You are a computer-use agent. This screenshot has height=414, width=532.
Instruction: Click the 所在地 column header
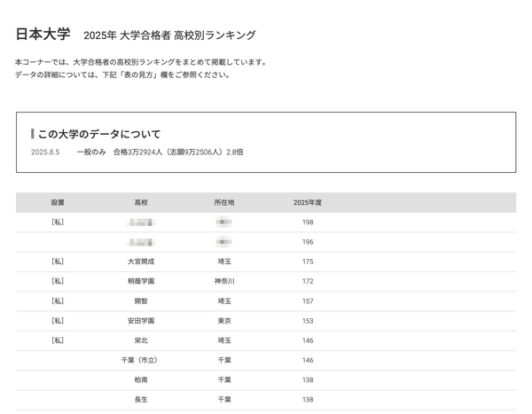224,203
